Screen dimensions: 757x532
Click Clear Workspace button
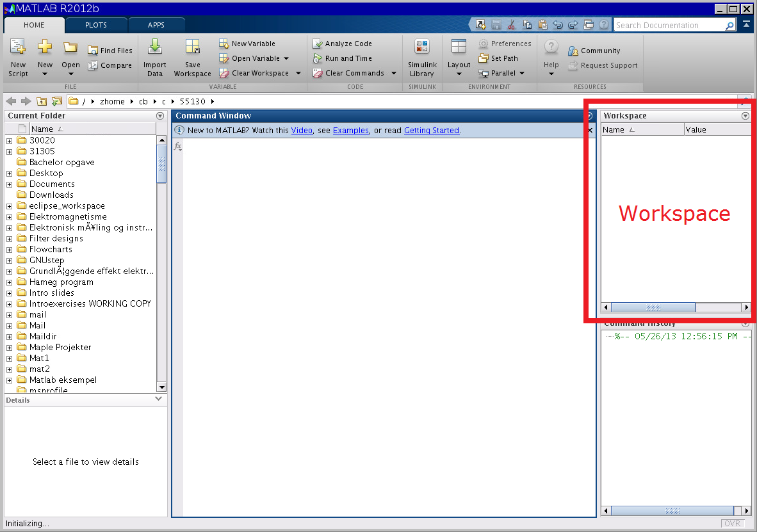pos(254,73)
